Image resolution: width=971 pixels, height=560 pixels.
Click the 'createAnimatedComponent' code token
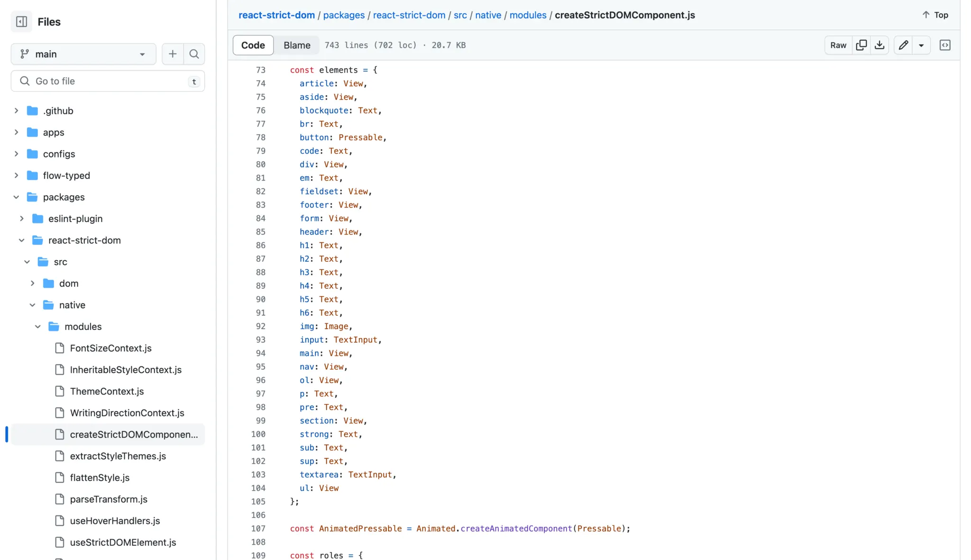[x=516, y=529]
